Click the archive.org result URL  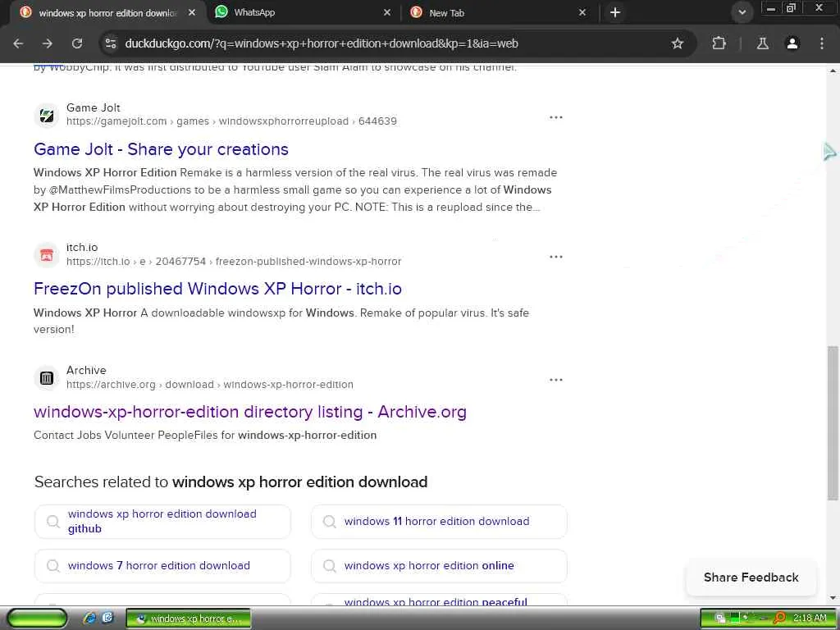[209, 385]
